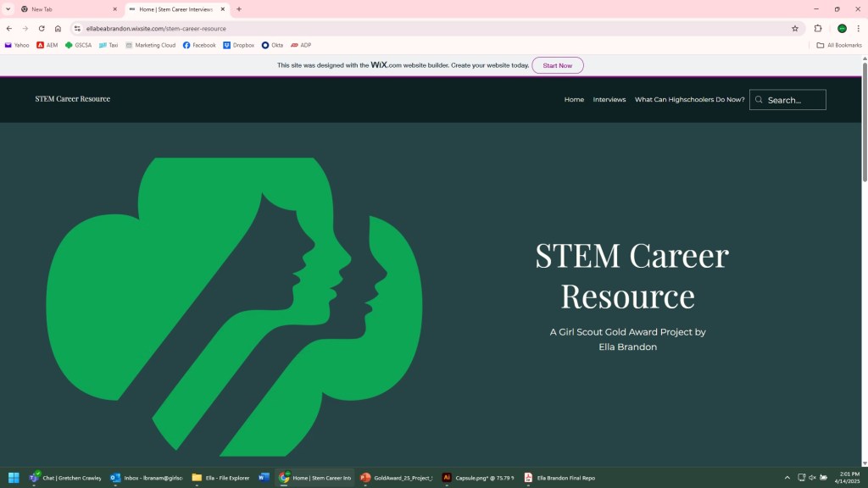Click the back navigation arrow

(x=9, y=28)
